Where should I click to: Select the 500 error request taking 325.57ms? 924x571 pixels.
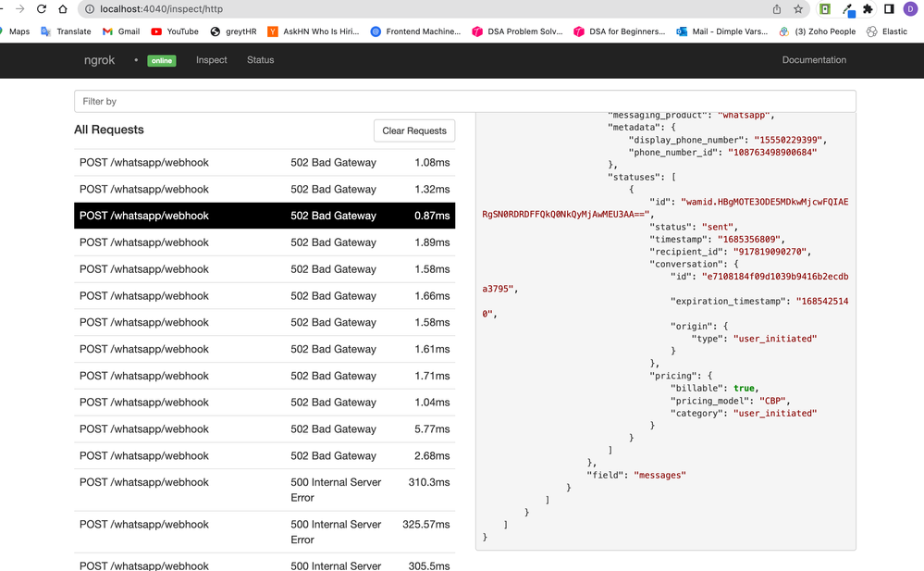(265, 532)
